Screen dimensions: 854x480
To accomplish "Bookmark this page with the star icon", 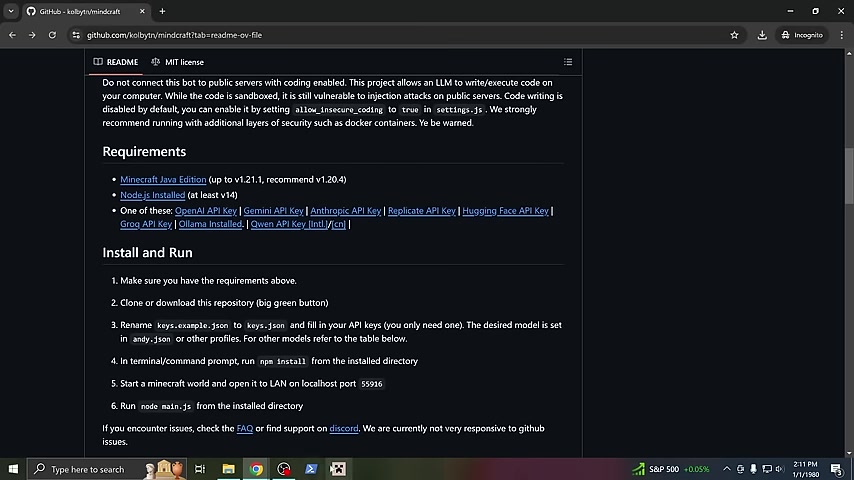I will tap(734, 35).
